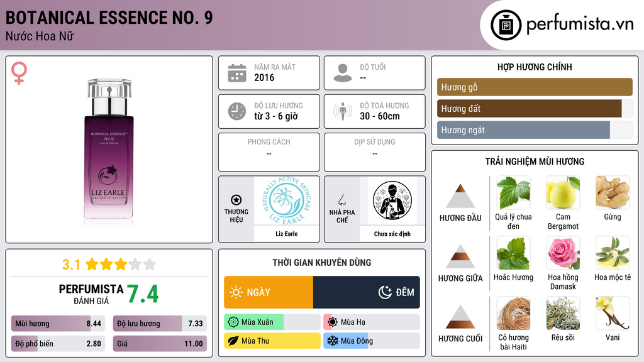Screen dimensions: 644x362
Task: Click the projection value 30 - 60cm
Action: click(380, 116)
